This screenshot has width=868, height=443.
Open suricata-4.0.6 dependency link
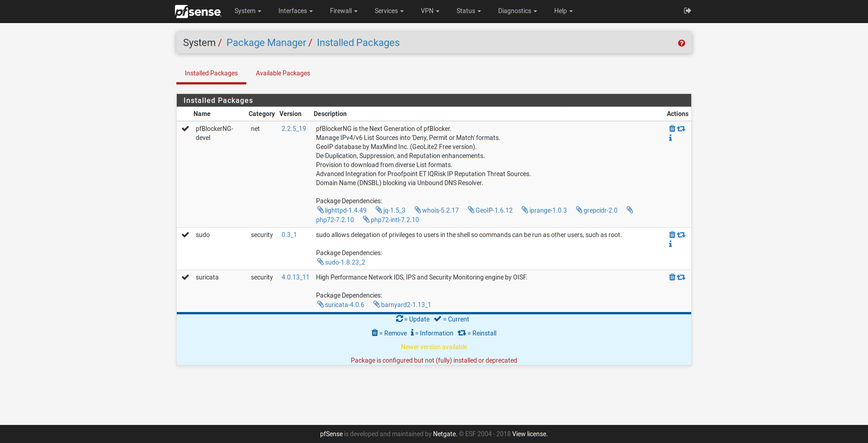(341, 305)
